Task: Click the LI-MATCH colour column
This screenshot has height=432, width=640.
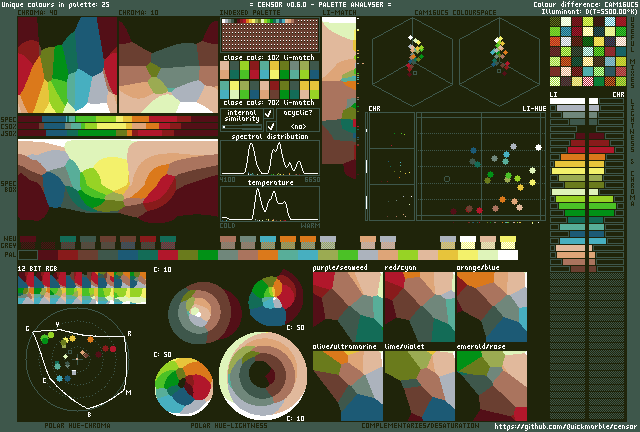Action: tap(339, 98)
